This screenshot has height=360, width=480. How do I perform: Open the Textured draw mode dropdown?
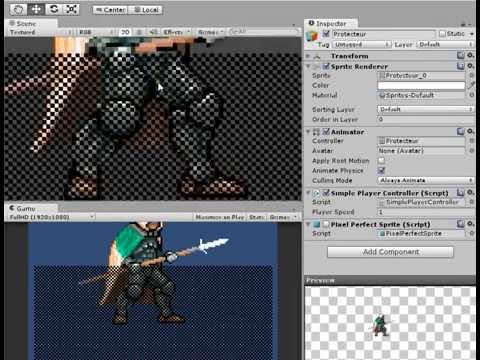[41, 32]
